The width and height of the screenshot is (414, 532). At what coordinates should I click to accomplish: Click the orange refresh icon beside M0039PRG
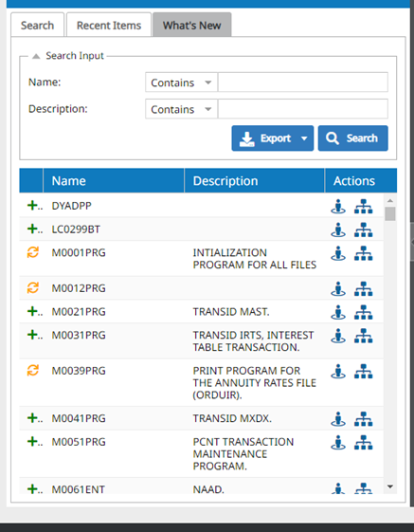[33, 371]
